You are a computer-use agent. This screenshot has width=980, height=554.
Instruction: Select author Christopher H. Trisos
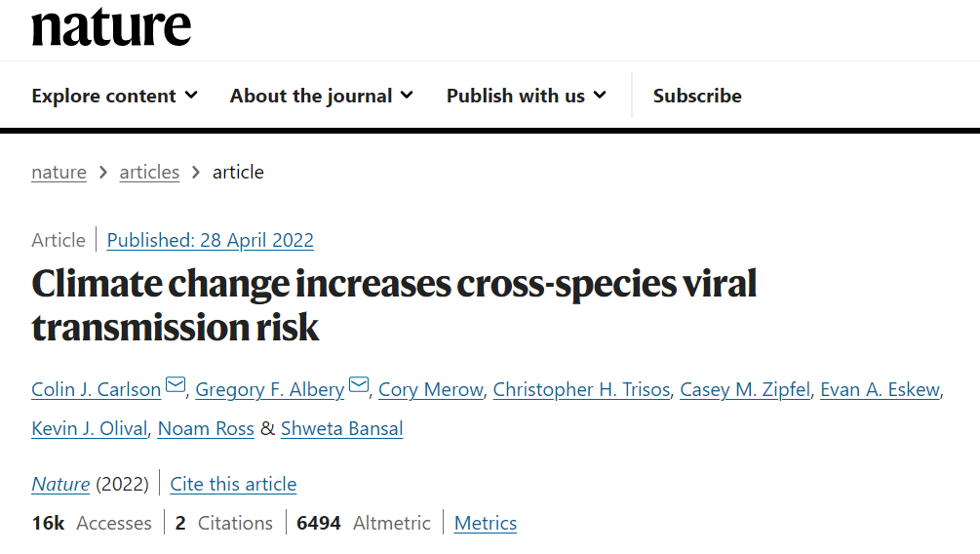click(x=581, y=389)
